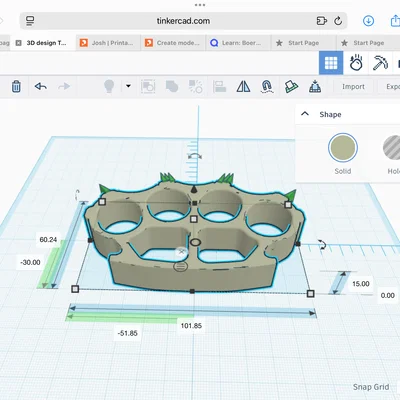This screenshot has width=400, height=400.
Task: Click the Ungroup shapes icon
Action: click(196, 86)
